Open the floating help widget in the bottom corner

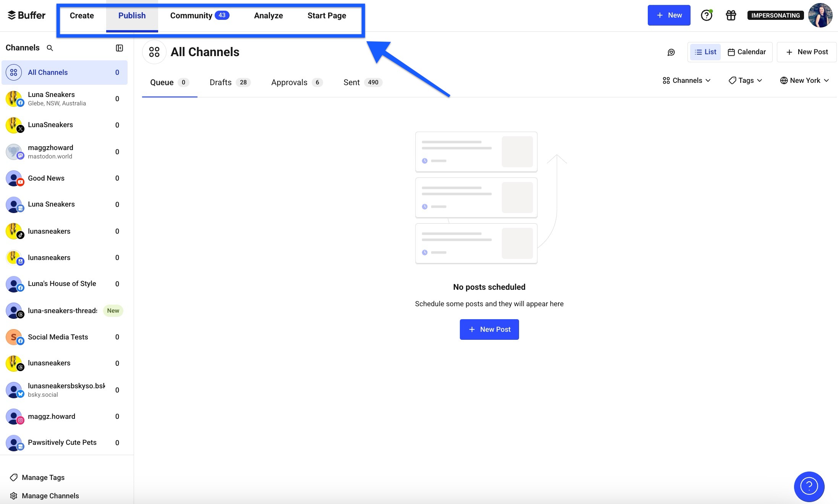809,486
